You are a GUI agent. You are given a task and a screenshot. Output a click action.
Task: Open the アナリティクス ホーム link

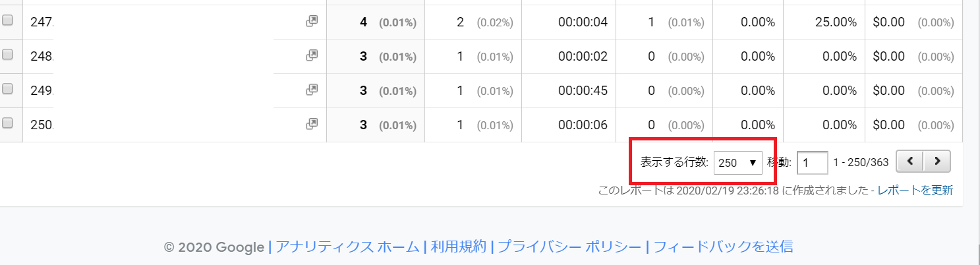347,247
